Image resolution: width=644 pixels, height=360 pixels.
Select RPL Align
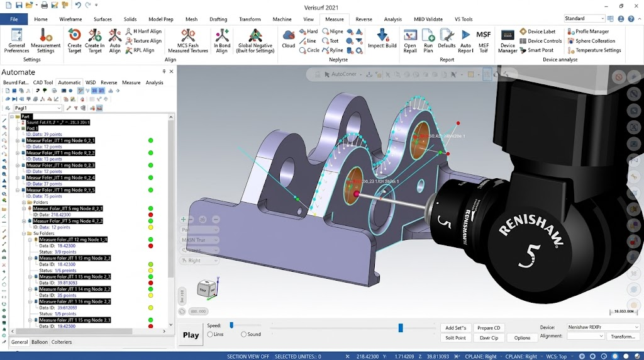tap(140, 50)
